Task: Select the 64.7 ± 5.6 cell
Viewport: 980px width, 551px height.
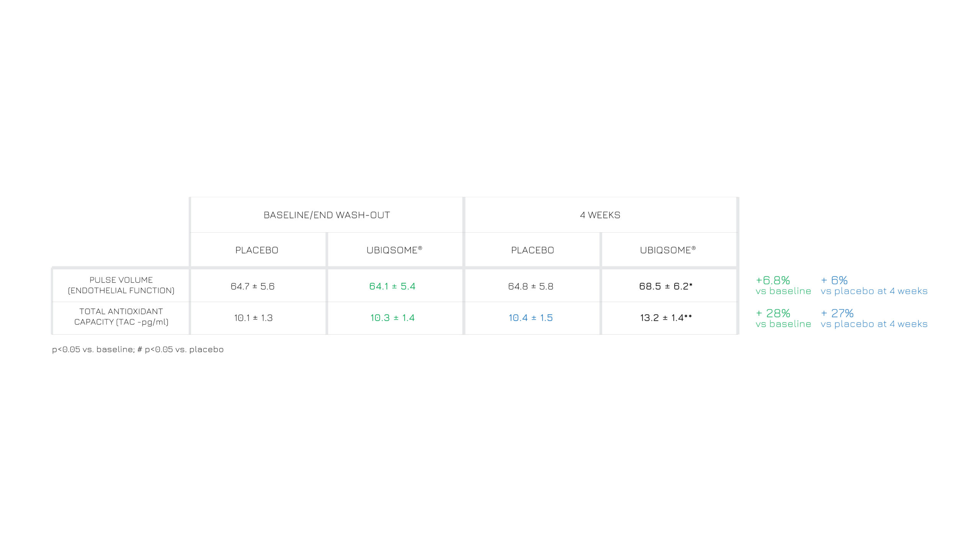Action: point(253,287)
